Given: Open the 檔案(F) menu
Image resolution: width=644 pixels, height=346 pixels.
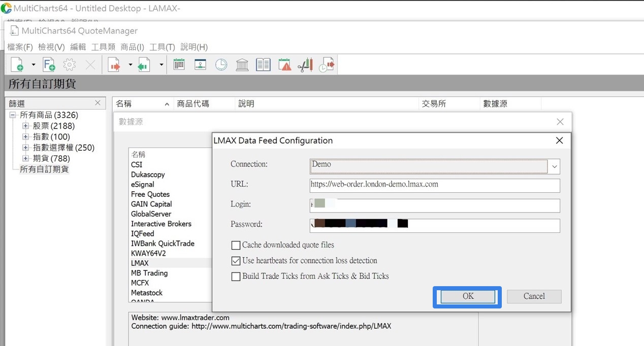Looking at the screenshot, I should pyautogui.click(x=20, y=47).
